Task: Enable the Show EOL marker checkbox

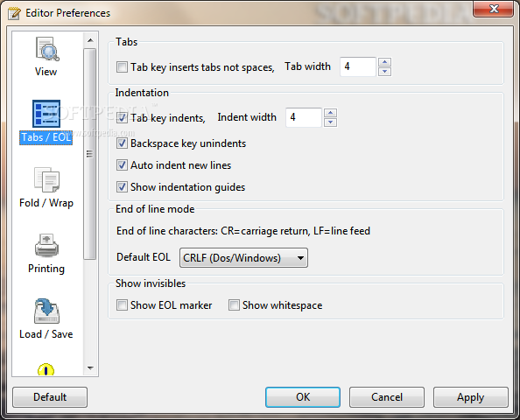Action: click(x=122, y=305)
